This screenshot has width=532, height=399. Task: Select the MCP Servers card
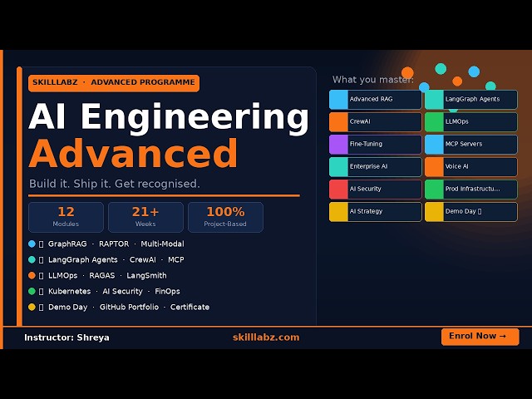click(x=471, y=144)
